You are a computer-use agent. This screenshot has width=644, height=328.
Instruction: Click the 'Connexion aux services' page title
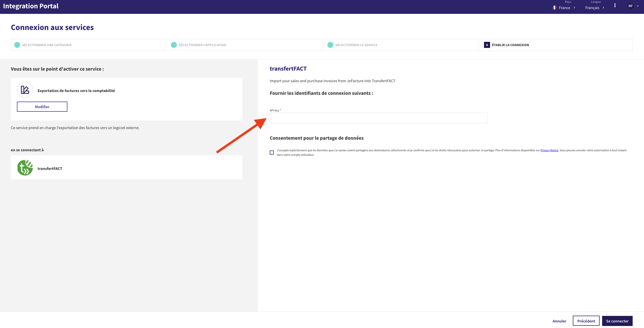52,27
